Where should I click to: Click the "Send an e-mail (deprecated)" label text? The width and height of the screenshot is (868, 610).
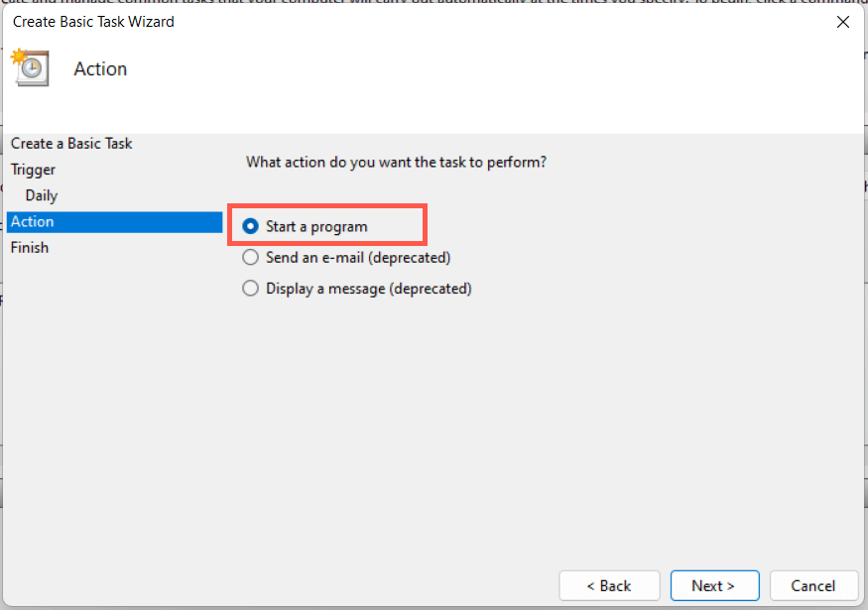click(x=358, y=258)
